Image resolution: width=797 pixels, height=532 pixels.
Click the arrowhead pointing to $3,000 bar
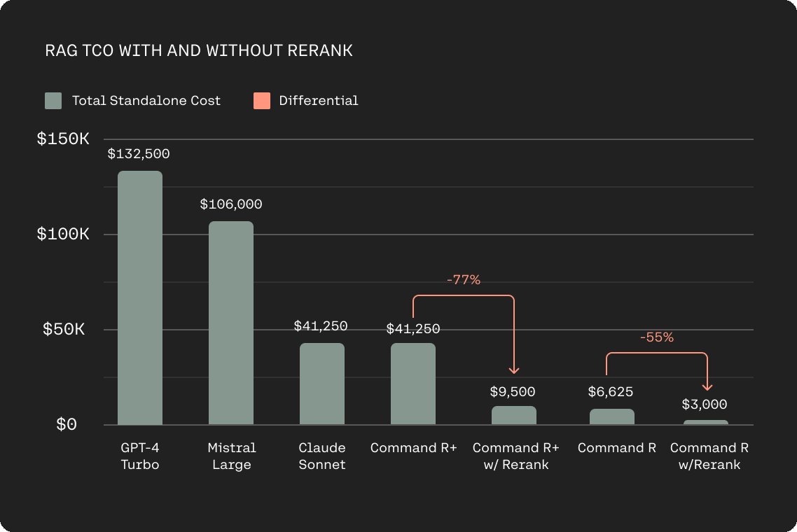707,387
